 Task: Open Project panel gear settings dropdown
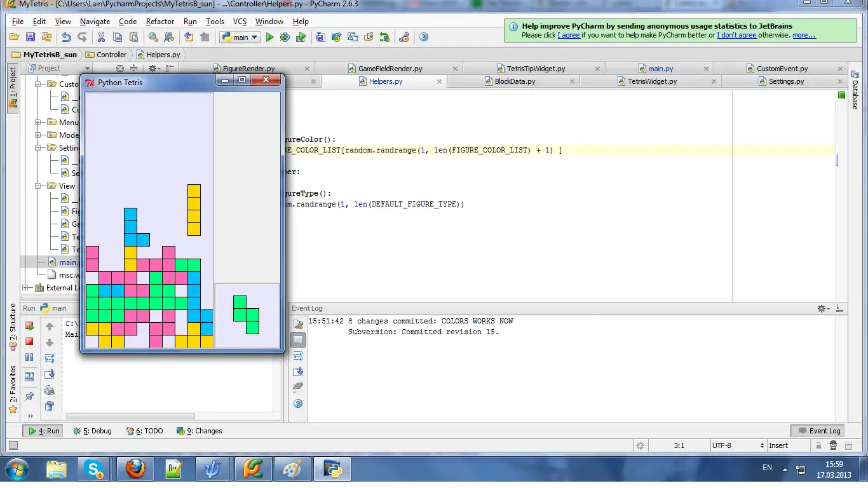[x=154, y=69]
